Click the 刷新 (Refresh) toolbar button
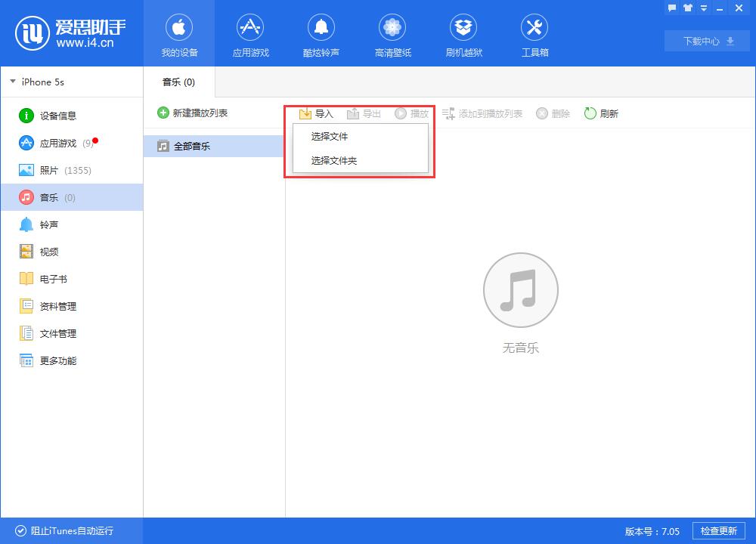Viewport: 756px width, 544px height. 602,113
